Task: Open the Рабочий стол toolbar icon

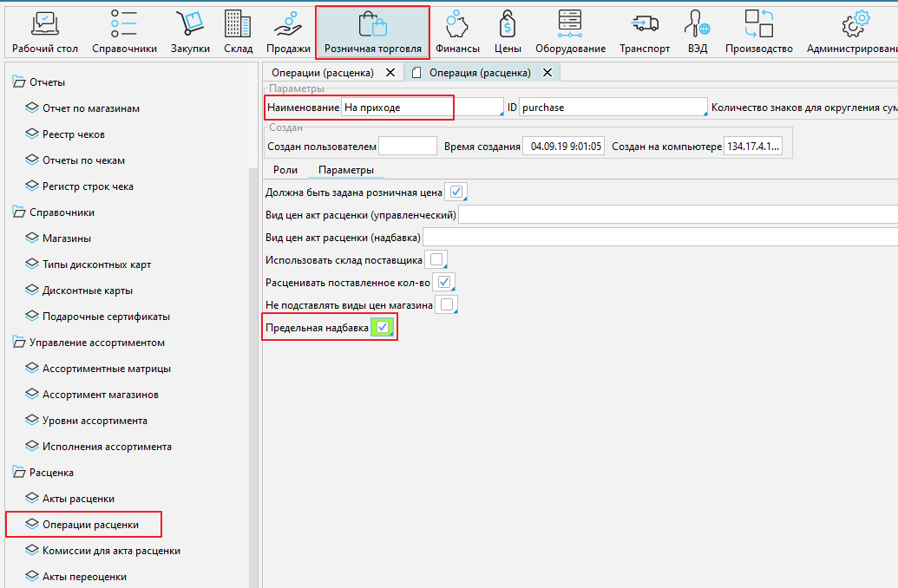Action: click(x=45, y=24)
